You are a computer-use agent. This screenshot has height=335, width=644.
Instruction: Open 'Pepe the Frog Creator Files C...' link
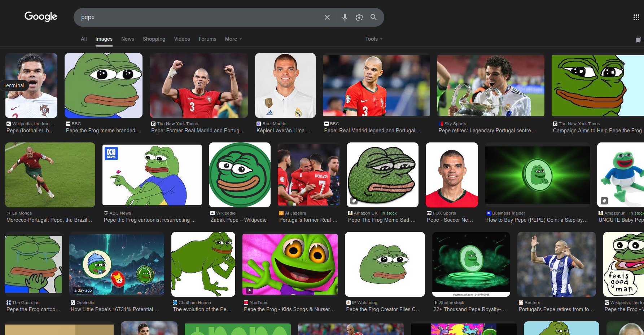tap(384, 309)
